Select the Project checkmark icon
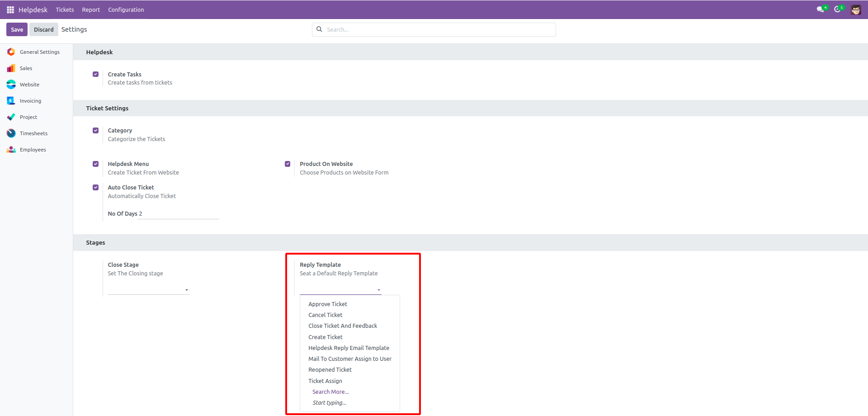This screenshot has width=868, height=416. pos(11,117)
